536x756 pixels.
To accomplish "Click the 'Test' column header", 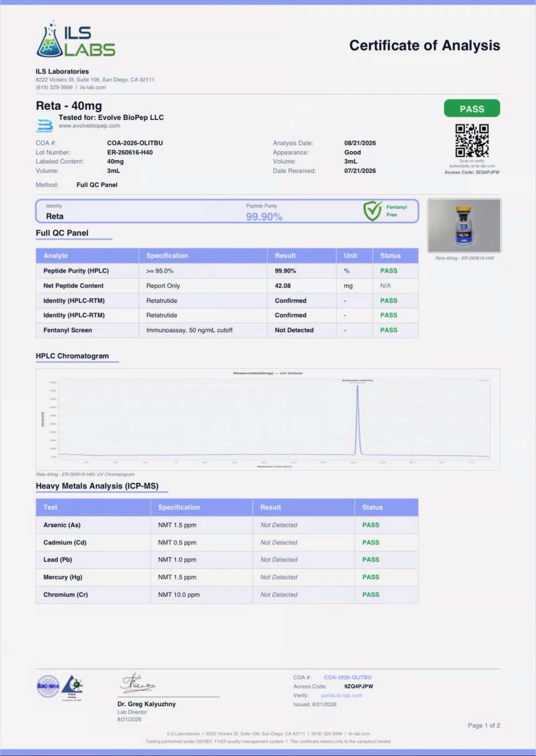I will click(x=50, y=508).
